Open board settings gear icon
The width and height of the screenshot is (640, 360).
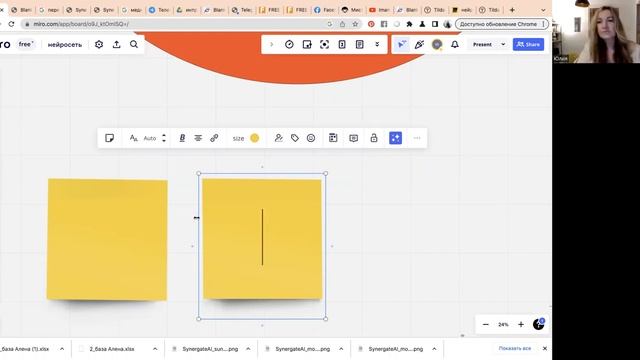pyautogui.click(x=99, y=44)
